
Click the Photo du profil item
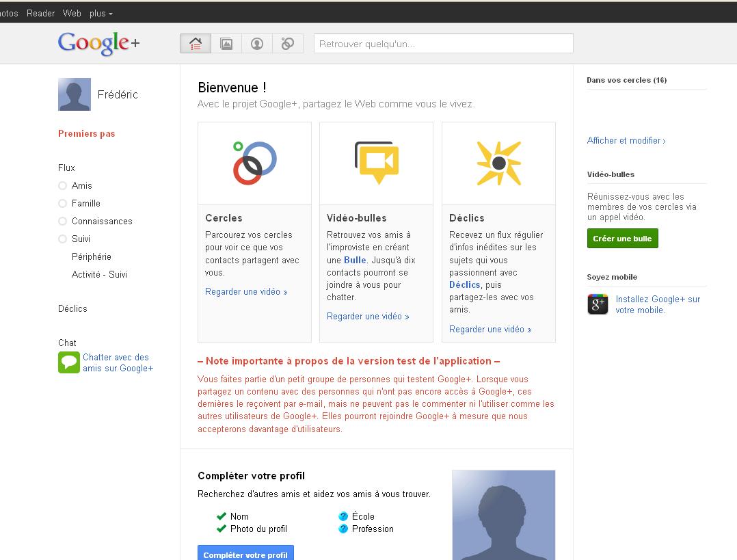click(x=258, y=529)
